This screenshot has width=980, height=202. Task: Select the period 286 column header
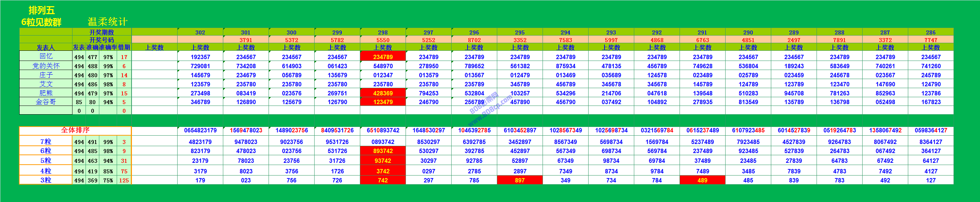click(931, 32)
